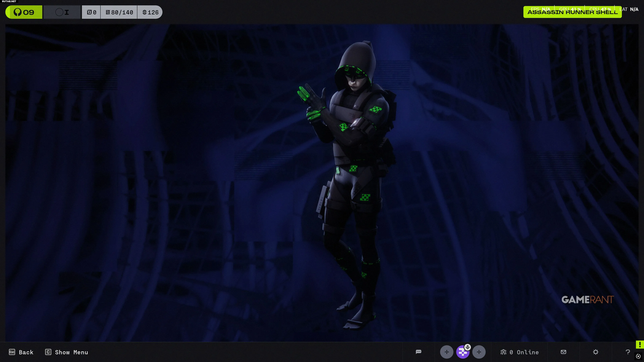
Task: Click the circular target icon bottom corner
Action: tap(638, 356)
